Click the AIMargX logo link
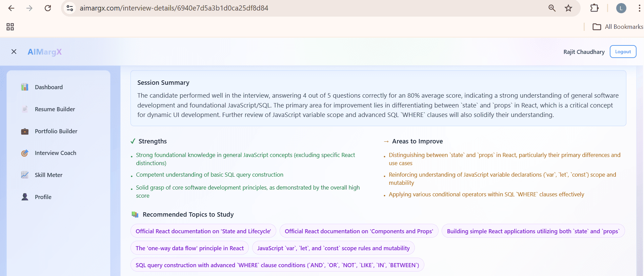Image resolution: width=644 pixels, height=276 pixels. pos(44,52)
